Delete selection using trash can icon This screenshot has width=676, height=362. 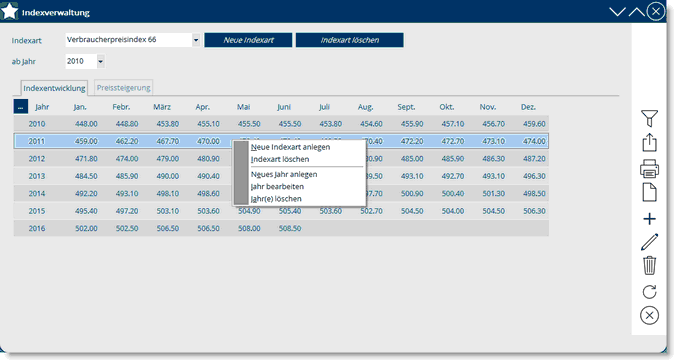[x=649, y=265]
